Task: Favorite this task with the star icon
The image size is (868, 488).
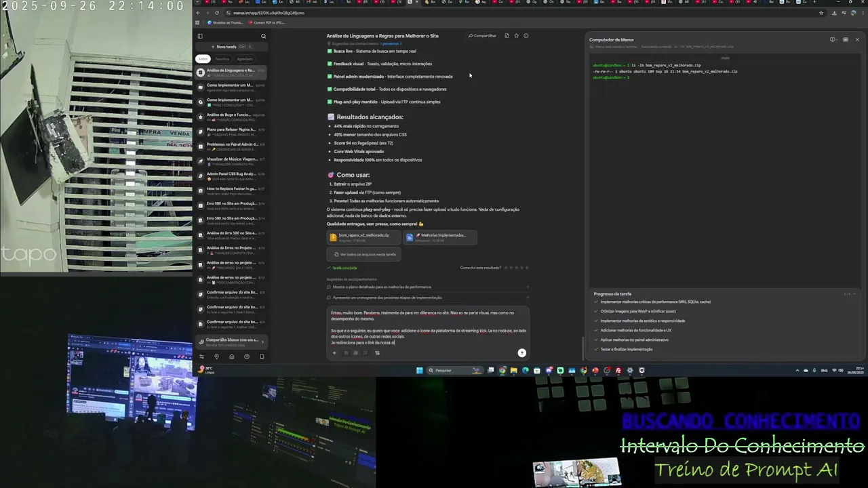Action: tap(516, 36)
